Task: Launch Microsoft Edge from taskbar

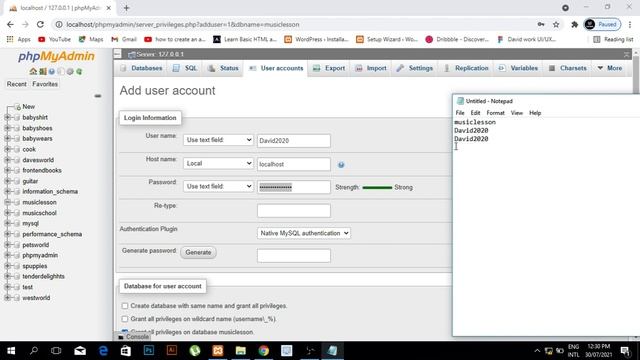Action: tap(103, 351)
